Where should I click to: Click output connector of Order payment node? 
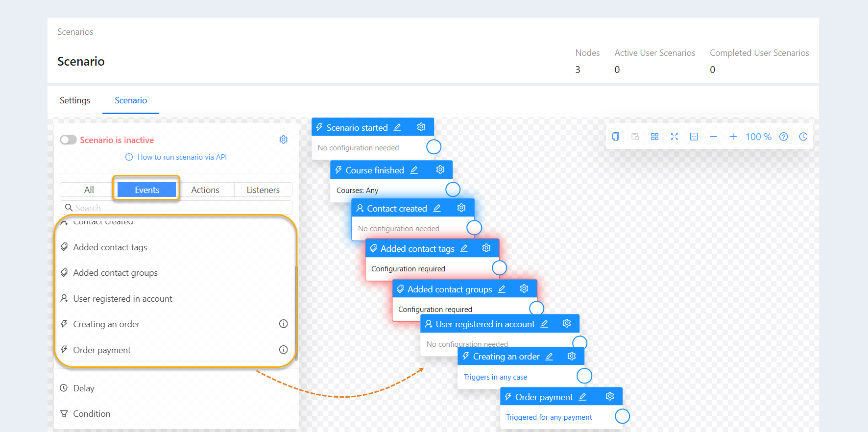622,416
